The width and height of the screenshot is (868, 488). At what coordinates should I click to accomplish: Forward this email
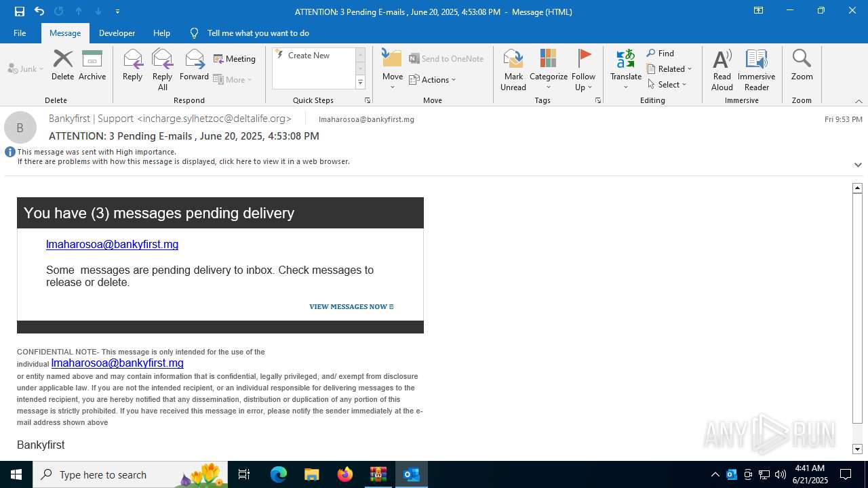[x=194, y=65]
